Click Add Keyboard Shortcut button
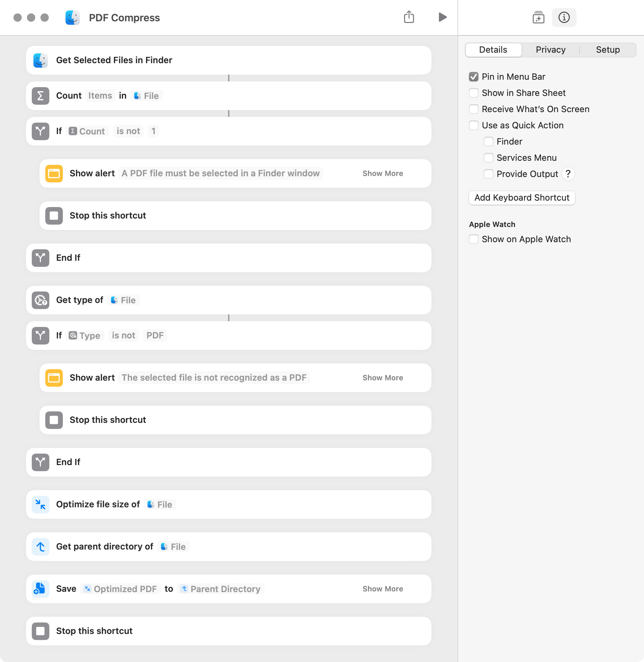644x662 pixels. 522,198
